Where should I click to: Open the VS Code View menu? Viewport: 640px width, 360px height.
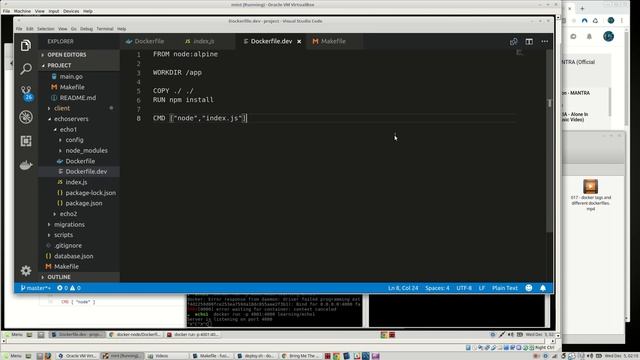click(62, 29)
